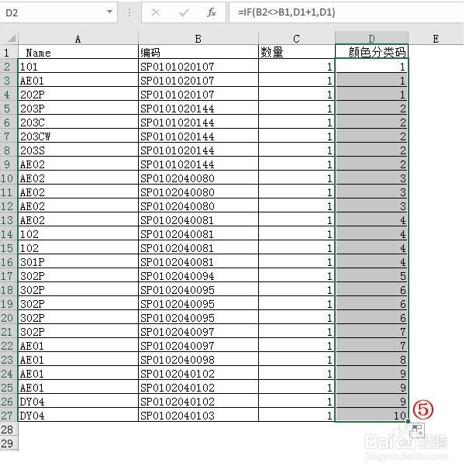476x473 pixels.
Task: Select cell containing 202P
Action: point(78,94)
